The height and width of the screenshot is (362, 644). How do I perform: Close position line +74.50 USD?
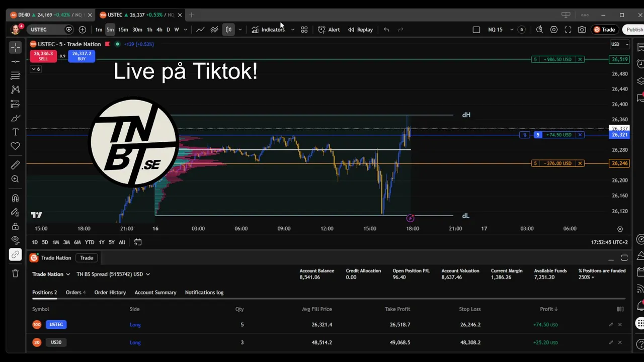tap(580, 135)
